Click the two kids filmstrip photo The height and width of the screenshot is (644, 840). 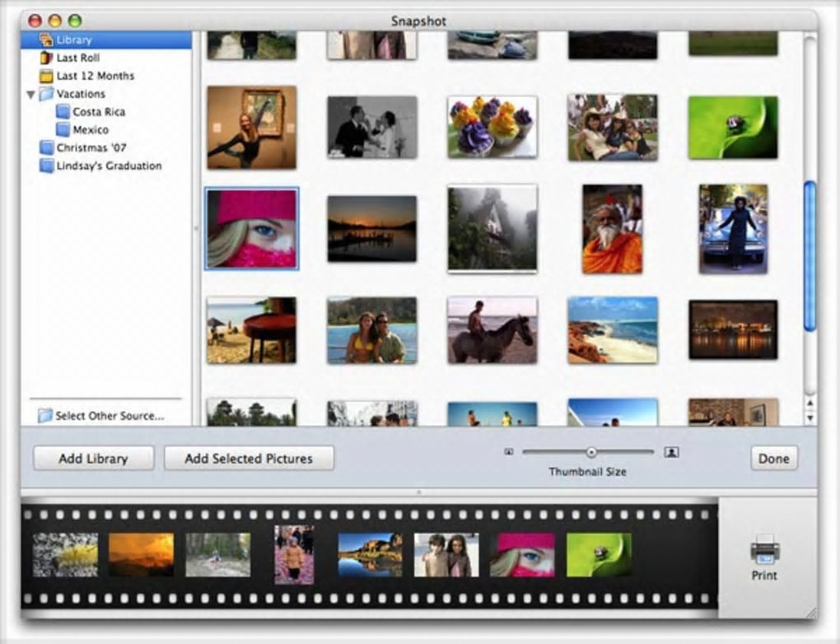click(446, 554)
